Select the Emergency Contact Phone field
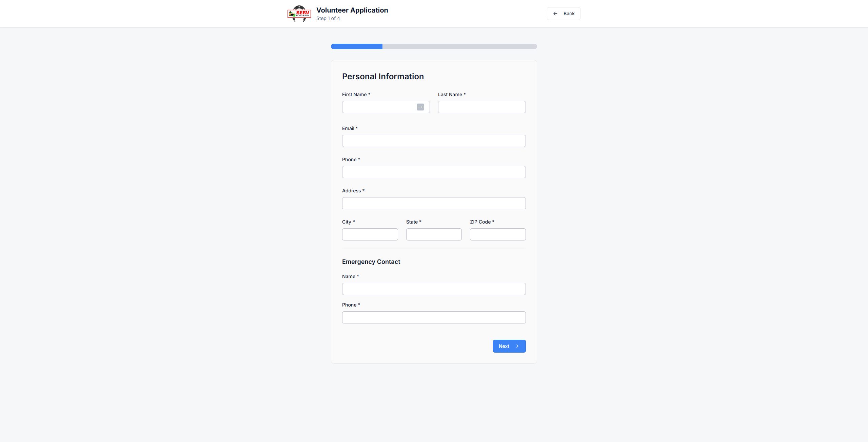Viewport: 868px width, 442px height. click(434, 317)
